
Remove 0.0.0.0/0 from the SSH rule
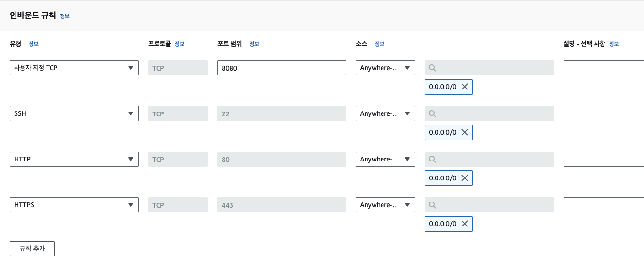point(465,132)
